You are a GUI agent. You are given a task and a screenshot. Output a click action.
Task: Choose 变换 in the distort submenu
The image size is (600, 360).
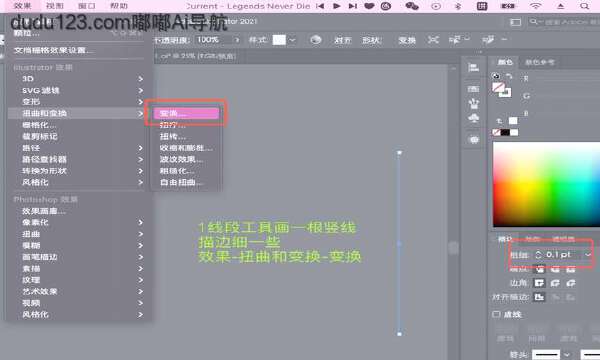click(186, 113)
